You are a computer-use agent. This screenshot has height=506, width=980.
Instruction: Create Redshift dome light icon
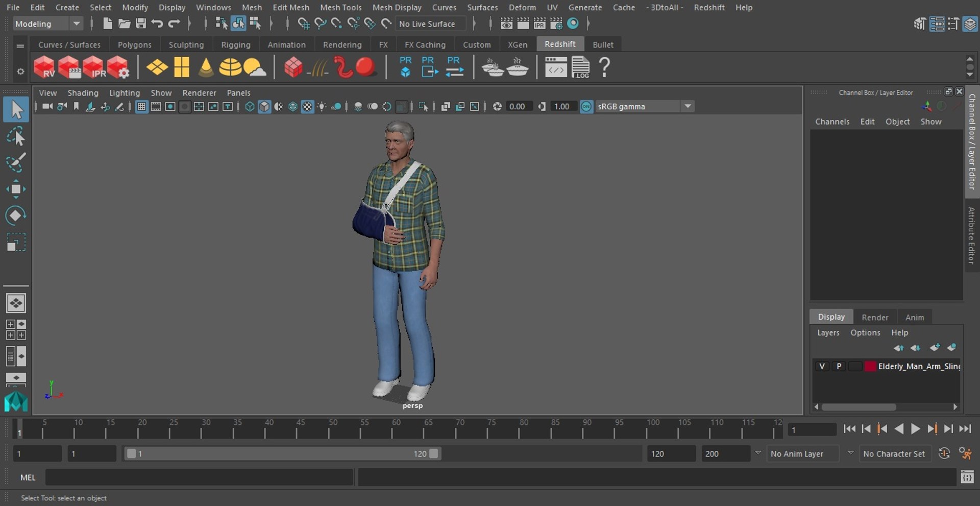coord(230,67)
